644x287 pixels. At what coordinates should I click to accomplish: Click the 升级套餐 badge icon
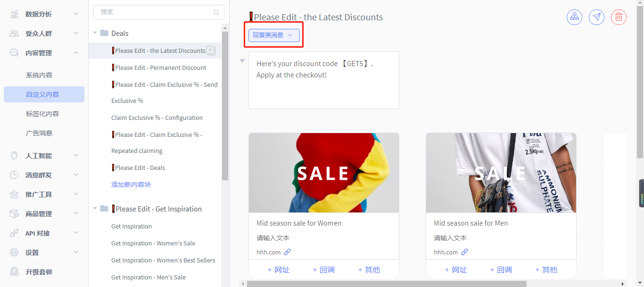pyautogui.click(x=15, y=272)
